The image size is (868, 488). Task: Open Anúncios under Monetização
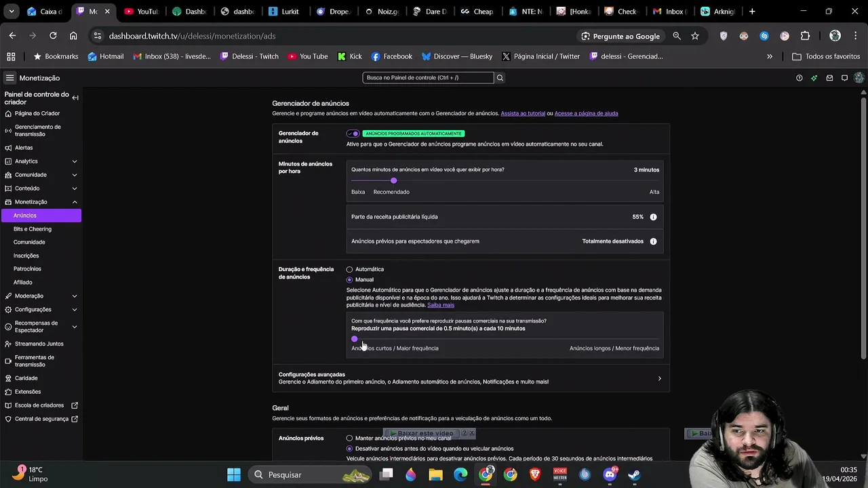pos(41,216)
